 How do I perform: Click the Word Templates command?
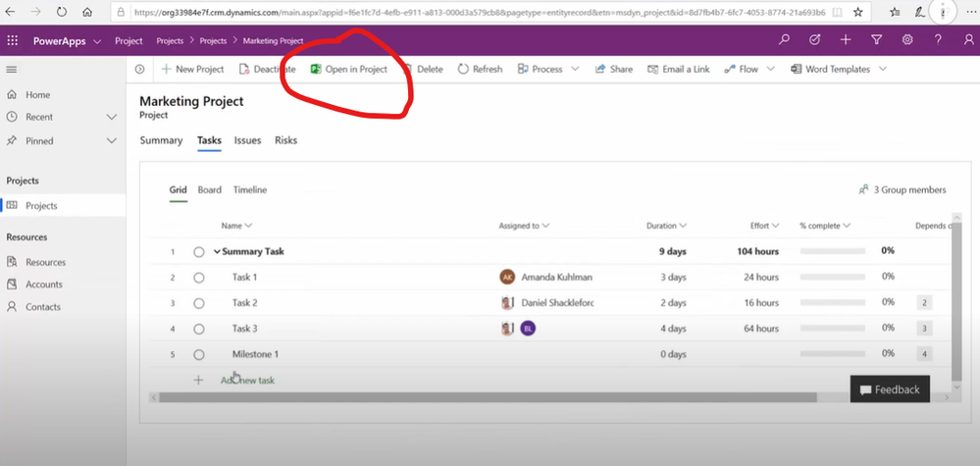point(830,70)
